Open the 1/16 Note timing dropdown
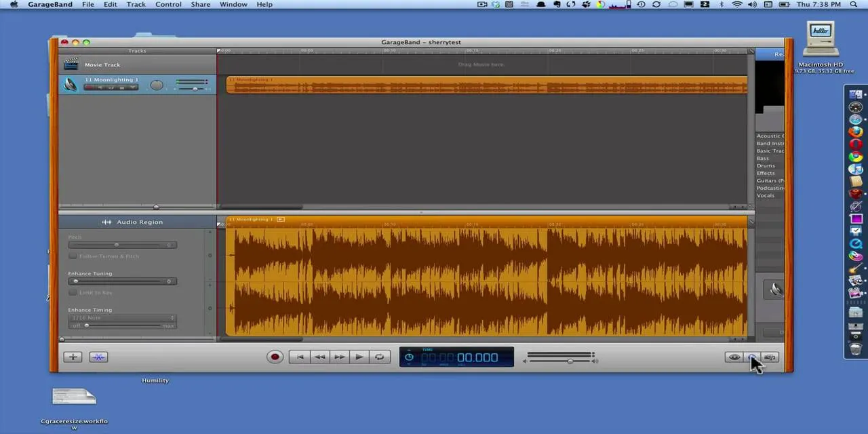 tap(122, 317)
